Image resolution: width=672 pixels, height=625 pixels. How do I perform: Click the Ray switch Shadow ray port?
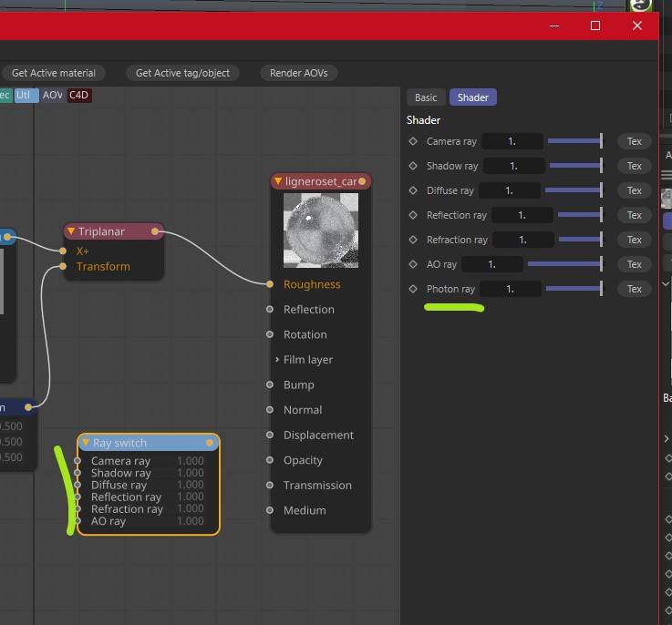(x=78, y=473)
